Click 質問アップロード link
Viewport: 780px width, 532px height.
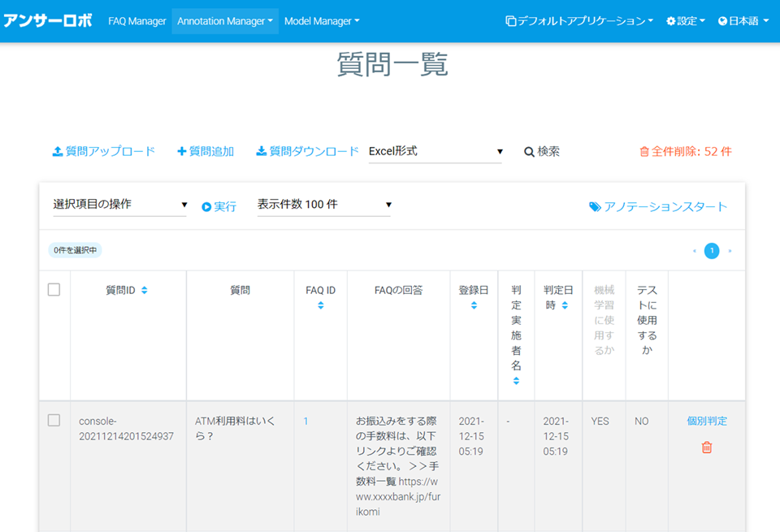pos(104,151)
